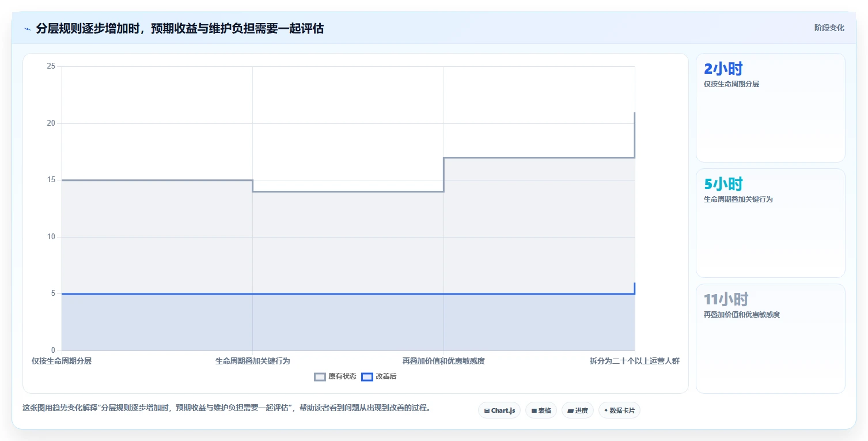Screen dimensions: 868x441
Task: Click the footer description starting with 这张图用趋势变化解释
Action: coord(226,408)
